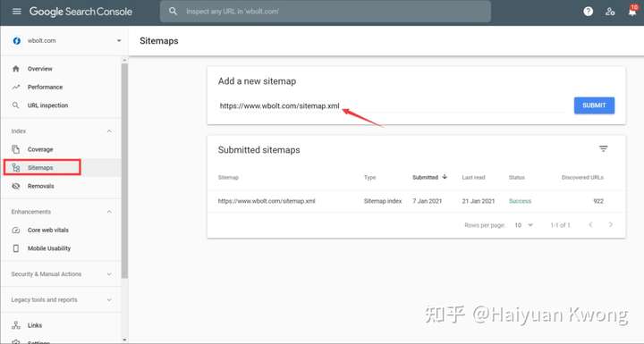The image size is (644, 344).
Task: Click the Coverage pages icon
Action: [15, 149]
